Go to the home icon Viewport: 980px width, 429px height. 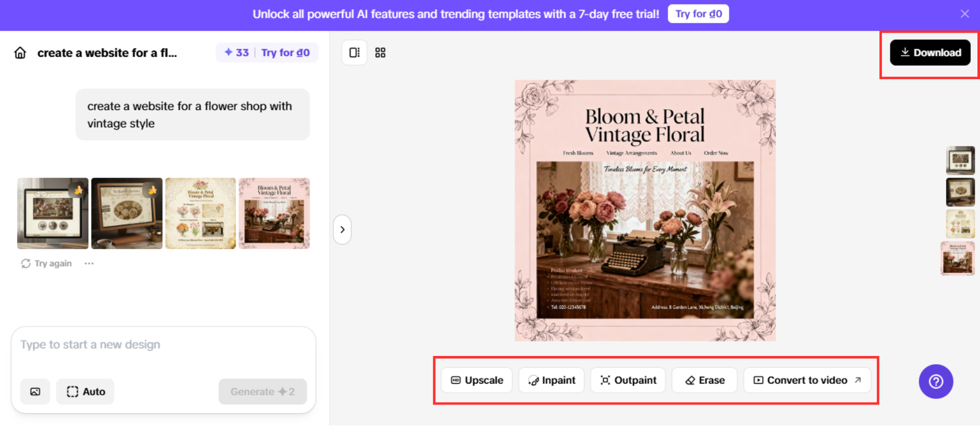click(x=20, y=53)
